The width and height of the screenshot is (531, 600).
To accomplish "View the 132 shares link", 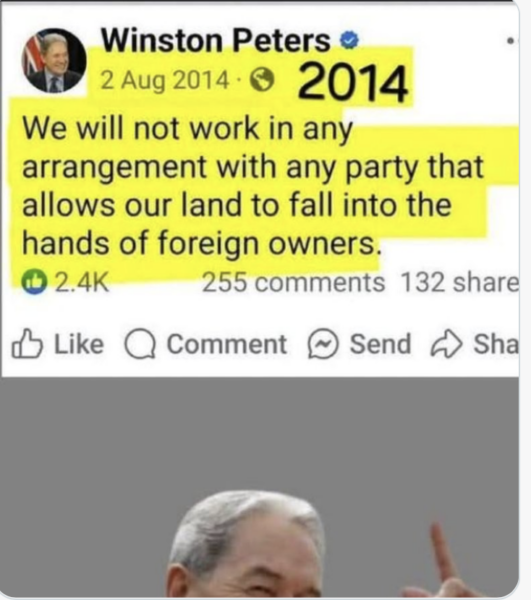I will [460, 282].
